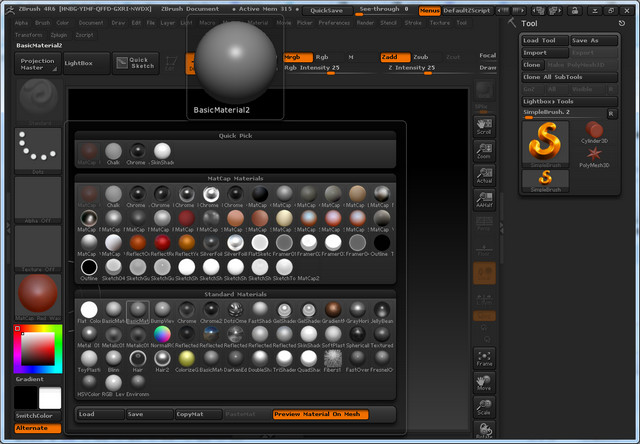The height and width of the screenshot is (444, 640).
Task: Toggle the Zadd sculpt mode
Action: click(395, 57)
